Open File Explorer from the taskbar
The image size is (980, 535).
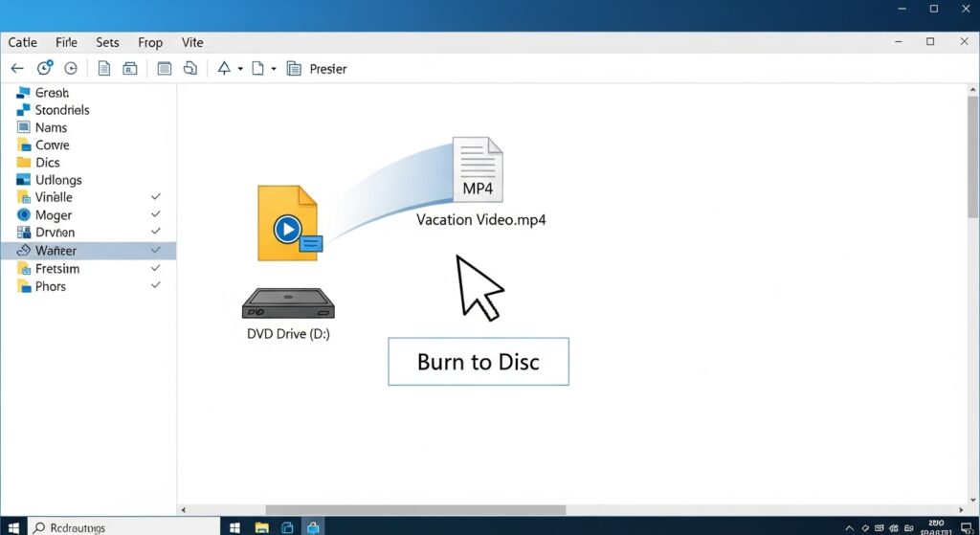point(261,527)
